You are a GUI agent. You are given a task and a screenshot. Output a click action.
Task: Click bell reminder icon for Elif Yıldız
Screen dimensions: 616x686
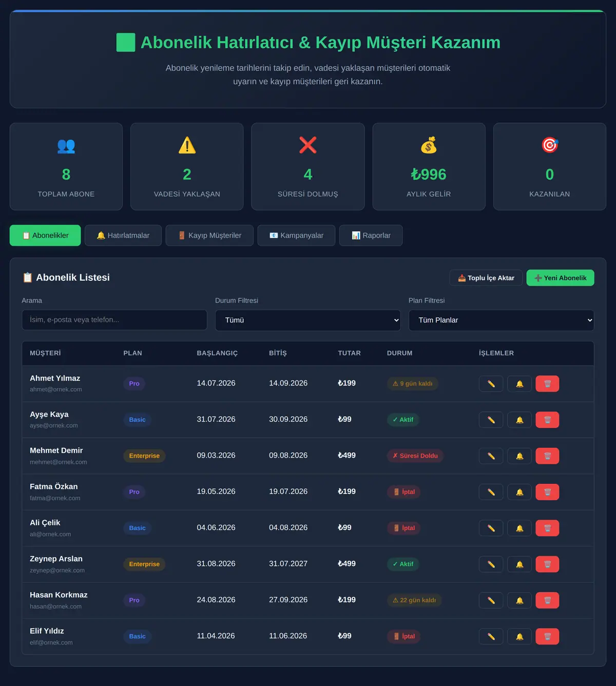click(519, 636)
